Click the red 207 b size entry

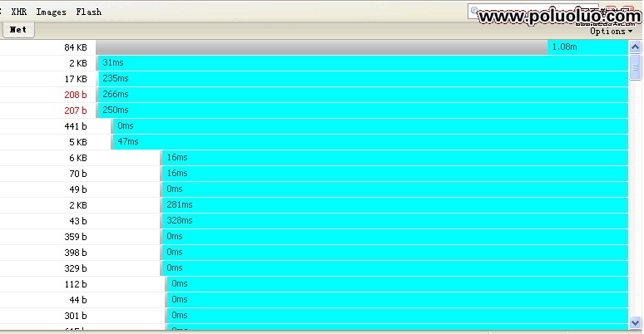point(76,111)
